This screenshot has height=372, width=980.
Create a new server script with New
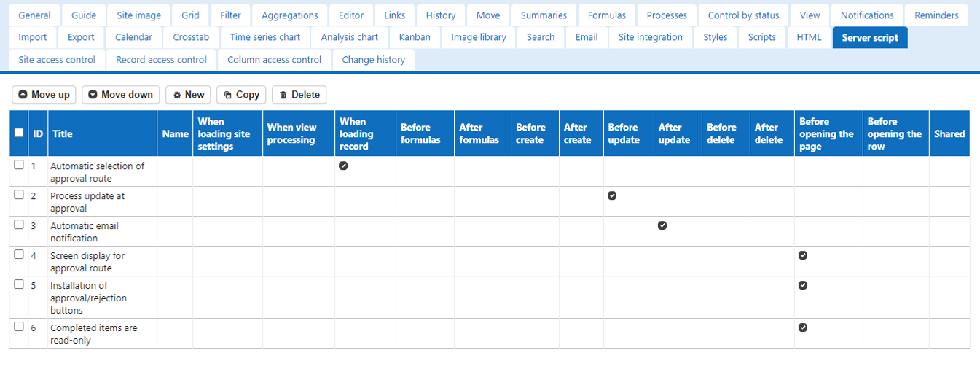click(x=188, y=95)
